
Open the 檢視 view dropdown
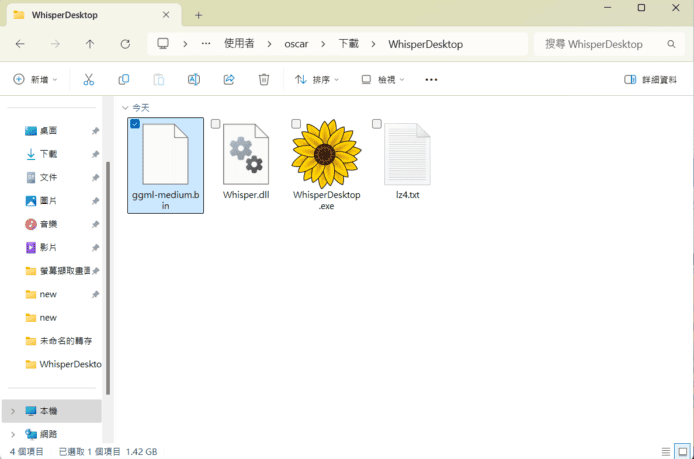click(x=384, y=79)
